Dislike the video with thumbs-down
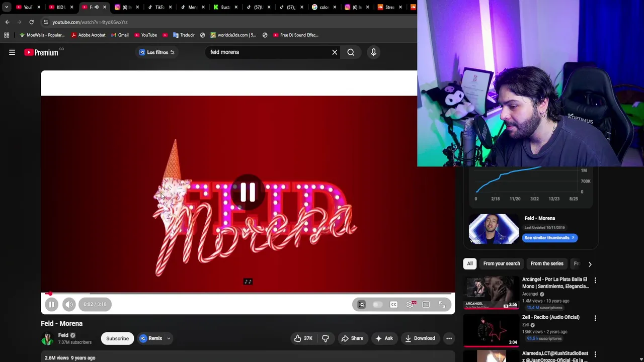The image size is (644, 362). pos(326,338)
